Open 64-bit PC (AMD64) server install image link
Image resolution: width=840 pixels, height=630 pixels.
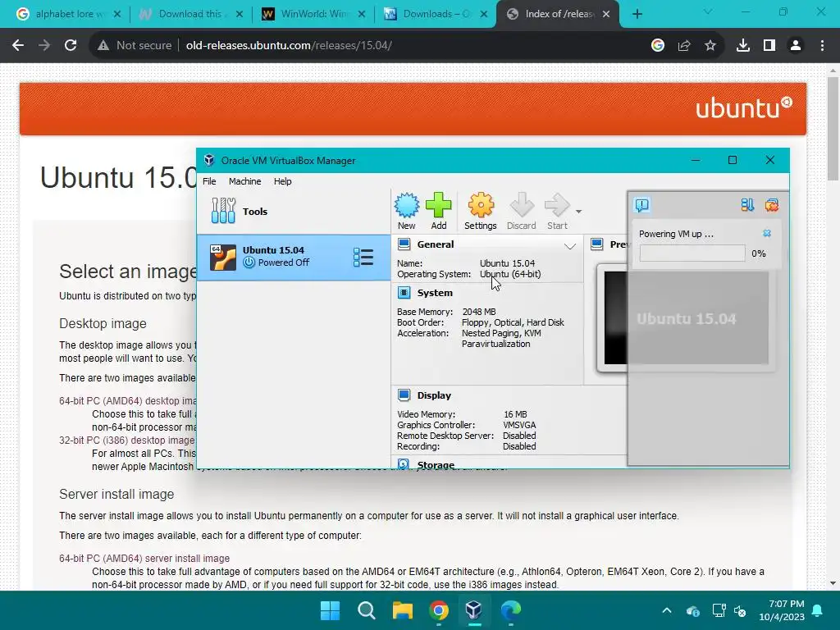tap(144, 558)
